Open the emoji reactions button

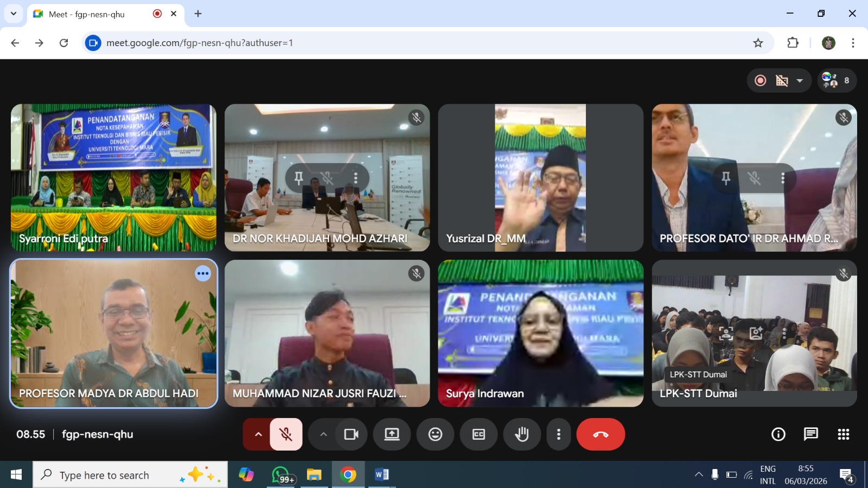tap(435, 434)
